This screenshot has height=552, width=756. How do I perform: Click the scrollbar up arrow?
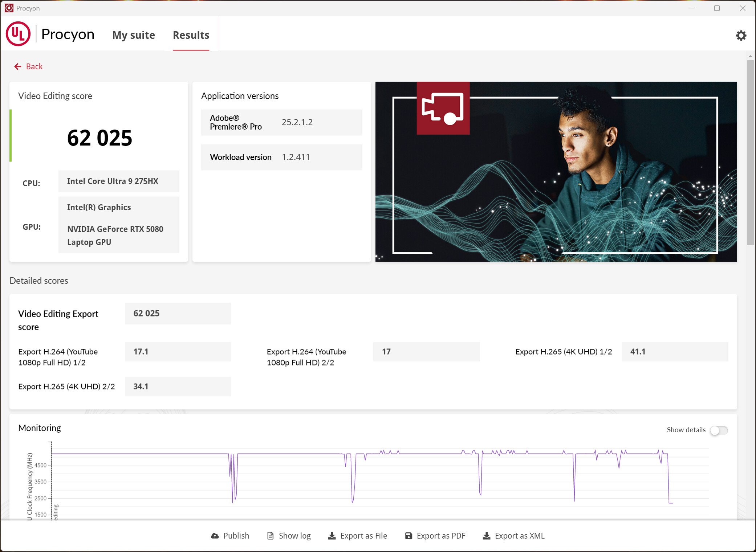click(750, 56)
